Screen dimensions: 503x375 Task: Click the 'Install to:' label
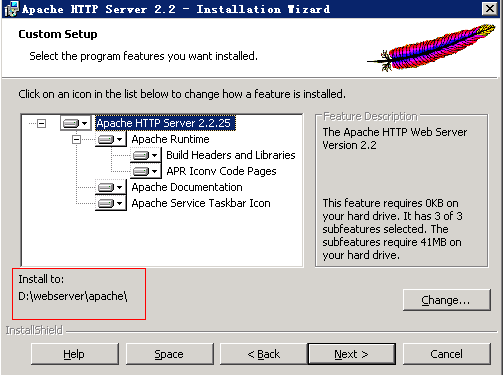click(x=41, y=279)
